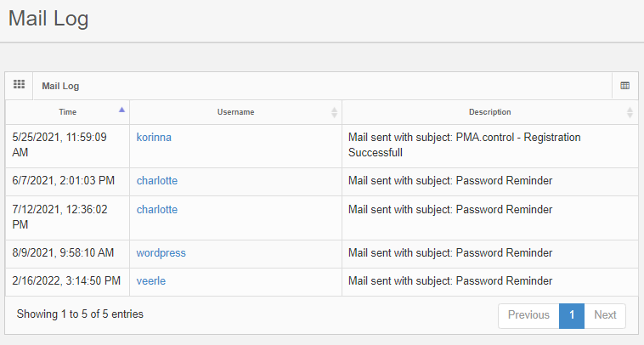The width and height of the screenshot is (644, 345).
Task: Sort table by Description header
Action: [x=489, y=112]
